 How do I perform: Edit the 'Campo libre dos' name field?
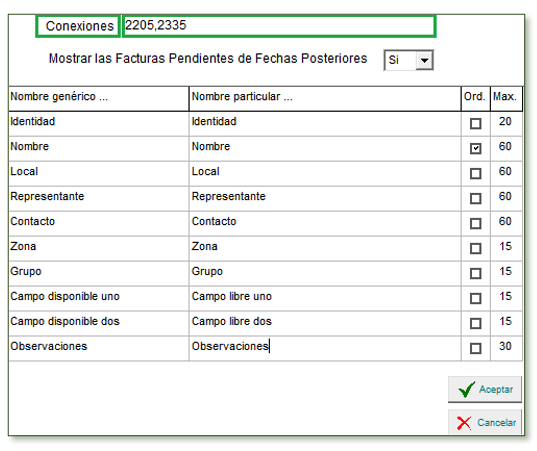[325, 323]
